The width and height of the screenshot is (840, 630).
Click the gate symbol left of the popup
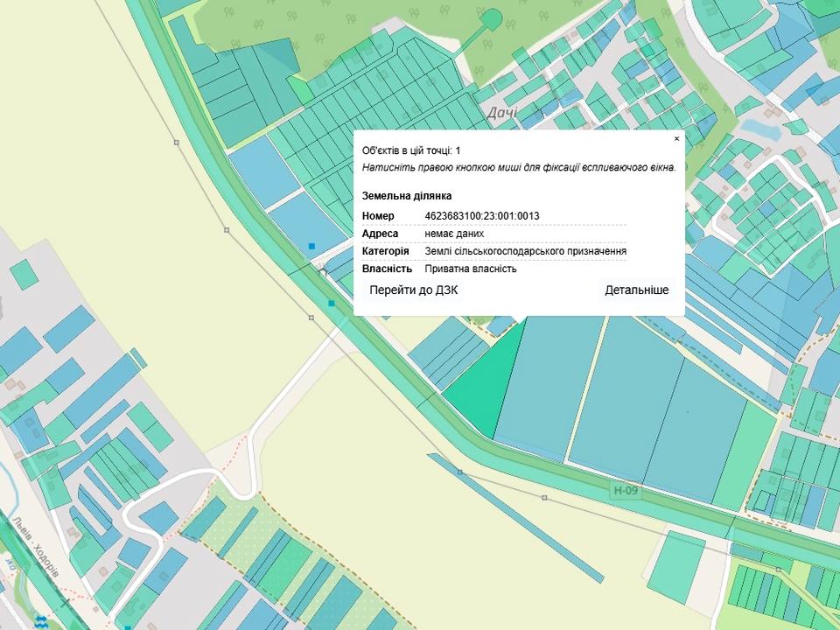pyautogui.click(x=322, y=272)
